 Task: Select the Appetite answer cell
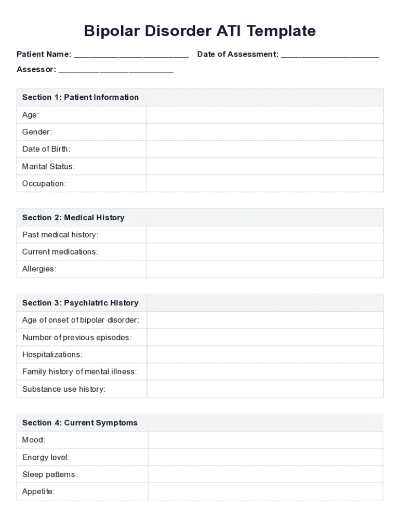point(266,491)
